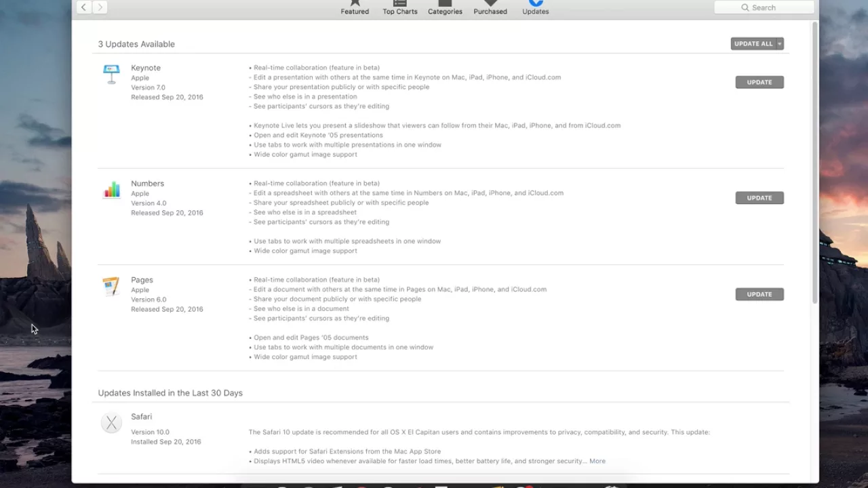
Task: Switch to the Categories tab
Action: [x=445, y=7]
